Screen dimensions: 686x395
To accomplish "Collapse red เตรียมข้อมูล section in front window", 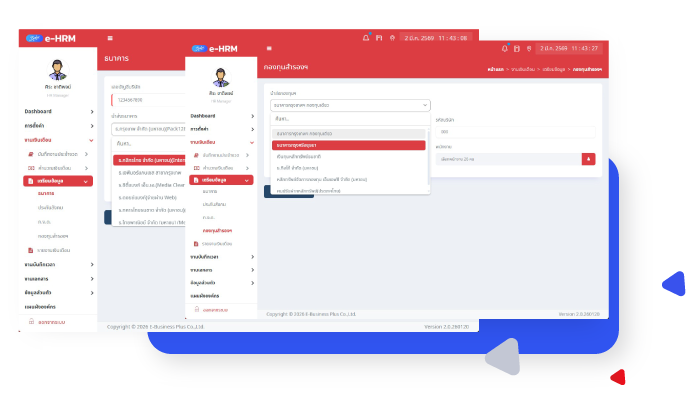I will click(221, 180).
